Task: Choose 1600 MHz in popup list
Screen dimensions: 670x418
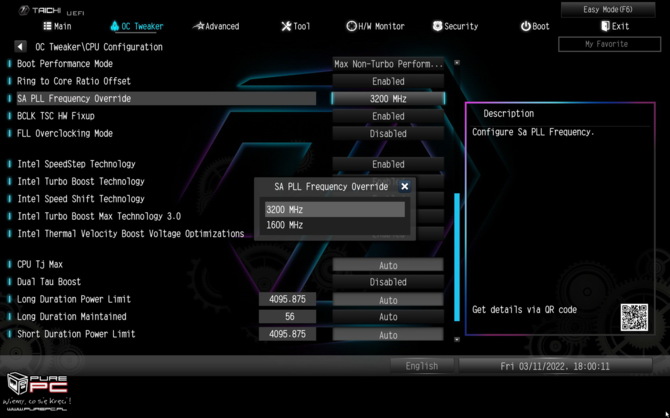Action: coord(335,225)
